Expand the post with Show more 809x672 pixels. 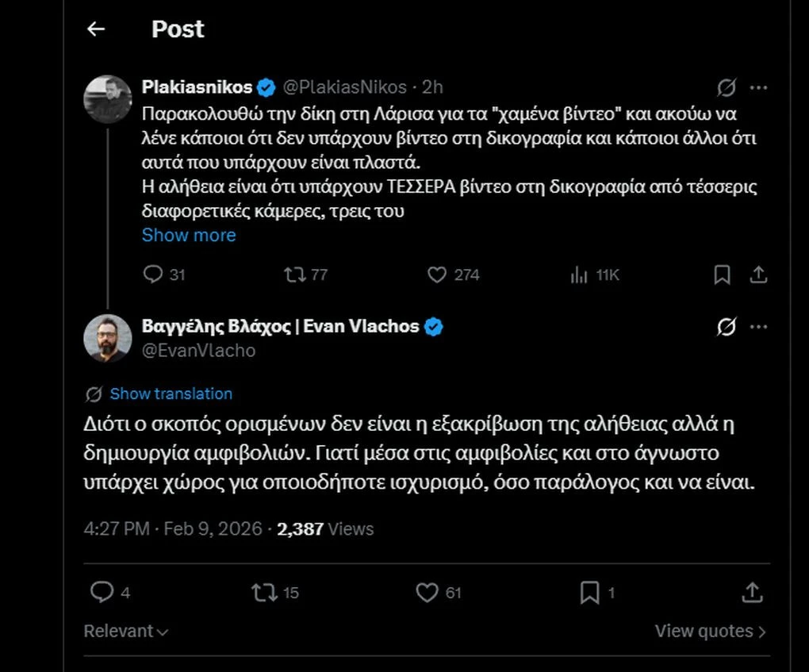click(x=189, y=235)
